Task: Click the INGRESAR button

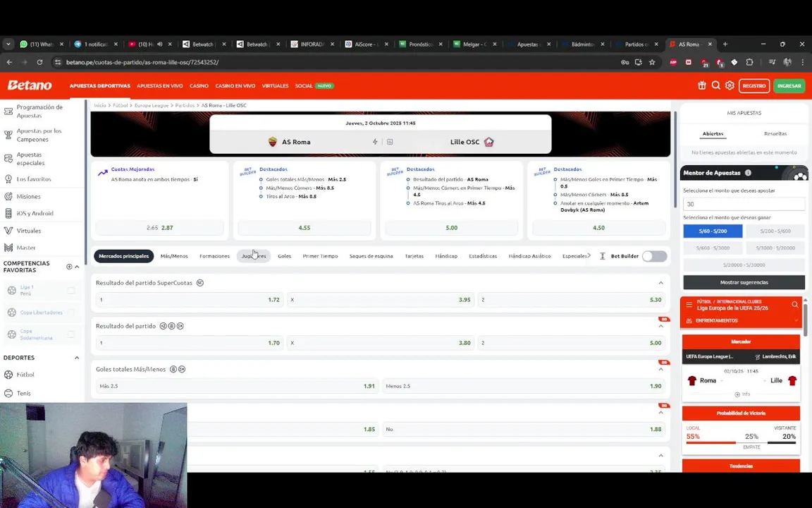Action: (x=789, y=86)
